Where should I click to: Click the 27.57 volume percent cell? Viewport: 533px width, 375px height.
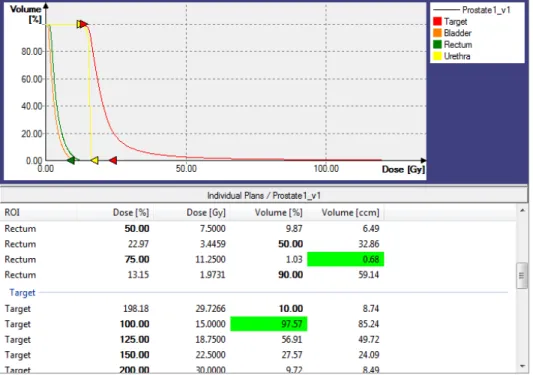(292, 355)
